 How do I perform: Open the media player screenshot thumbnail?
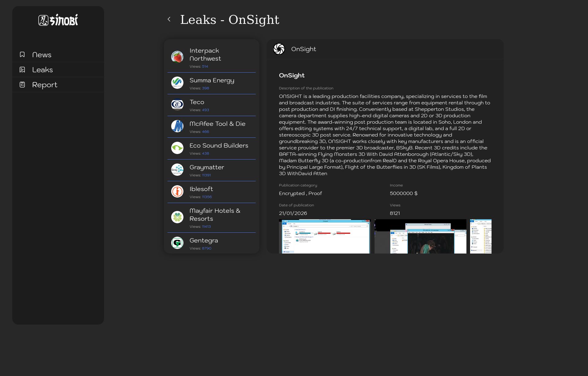click(x=420, y=236)
